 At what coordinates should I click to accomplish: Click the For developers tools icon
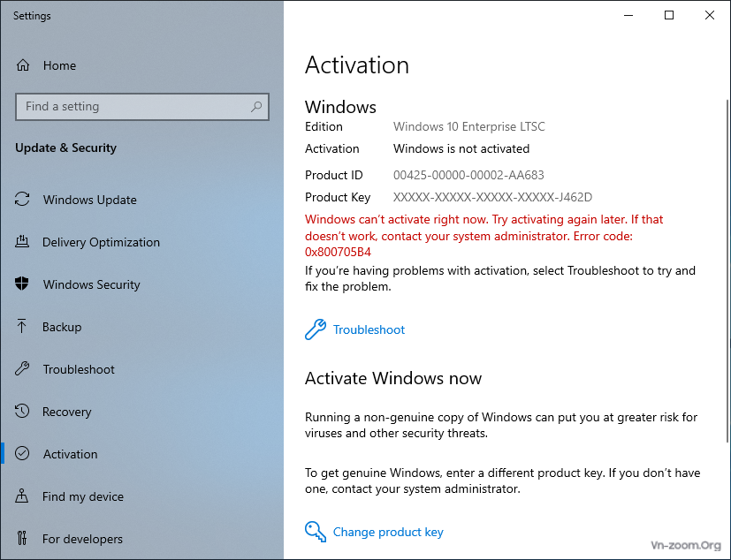pos(22,539)
